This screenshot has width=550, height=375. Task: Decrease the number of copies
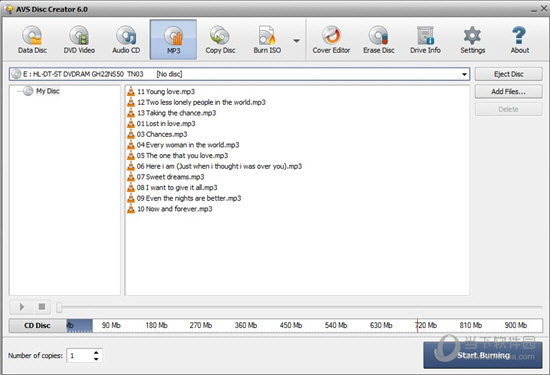pos(96,359)
